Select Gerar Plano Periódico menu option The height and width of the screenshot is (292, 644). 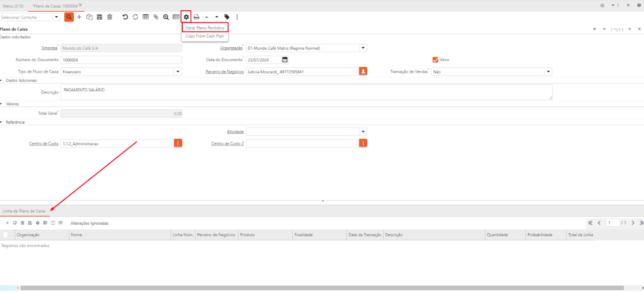coord(205,27)
